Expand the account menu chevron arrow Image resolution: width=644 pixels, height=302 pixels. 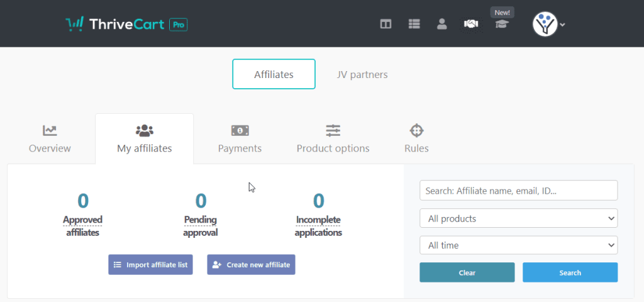click(563, 25)
